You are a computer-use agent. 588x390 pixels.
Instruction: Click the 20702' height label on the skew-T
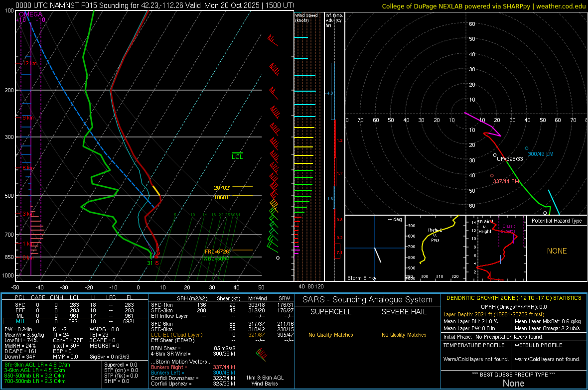(x=222, y=188)
